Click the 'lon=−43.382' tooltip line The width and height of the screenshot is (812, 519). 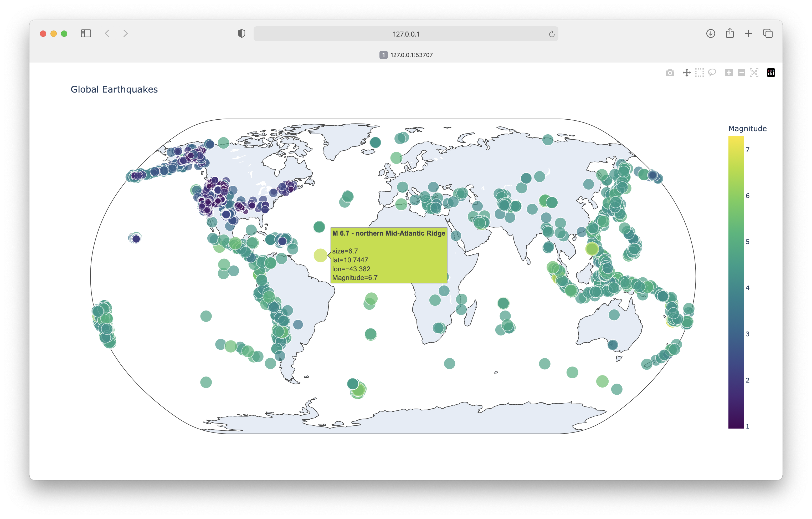click(x=351, y=269)
